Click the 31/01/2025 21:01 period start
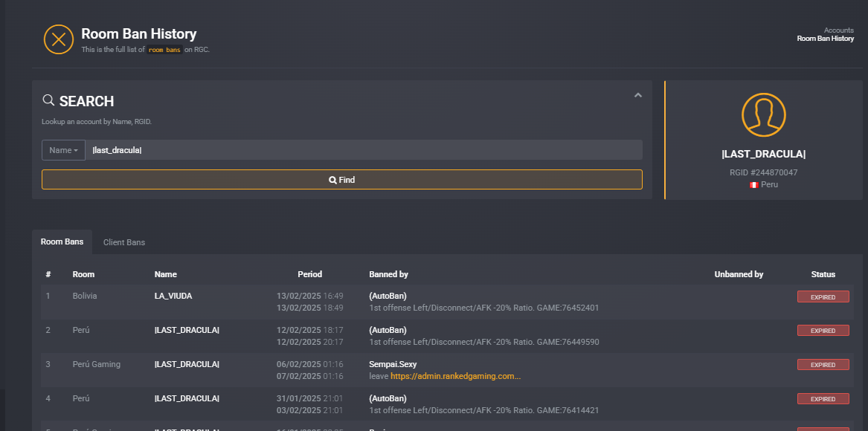This screenshot has height=431, width=868. click(x=310, y=398)
